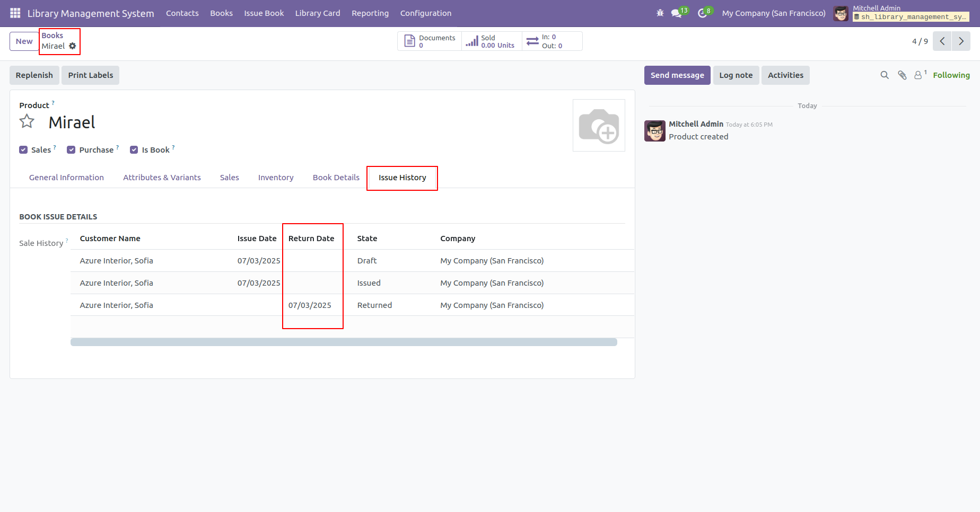
Task: Open the apps grid menu icon
Action: point(15,13)
